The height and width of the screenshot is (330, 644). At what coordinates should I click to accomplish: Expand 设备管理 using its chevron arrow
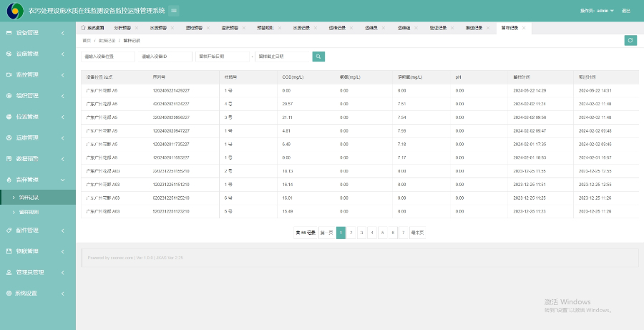(63, 33)
